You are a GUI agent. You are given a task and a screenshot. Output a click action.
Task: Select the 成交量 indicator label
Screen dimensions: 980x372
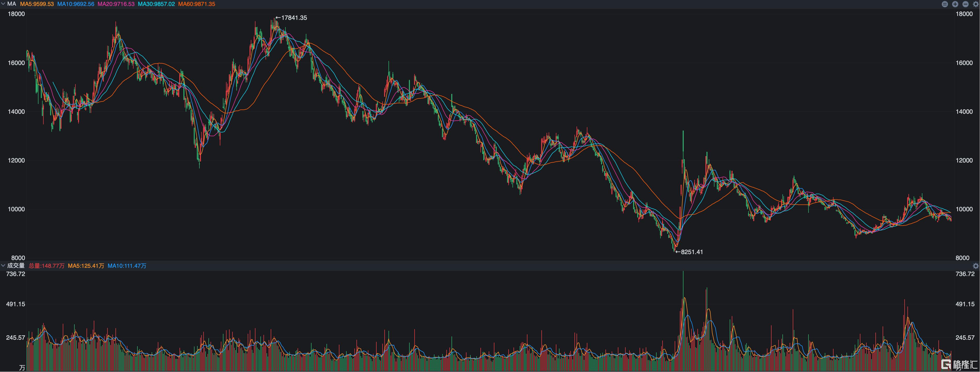pos(15,266)
